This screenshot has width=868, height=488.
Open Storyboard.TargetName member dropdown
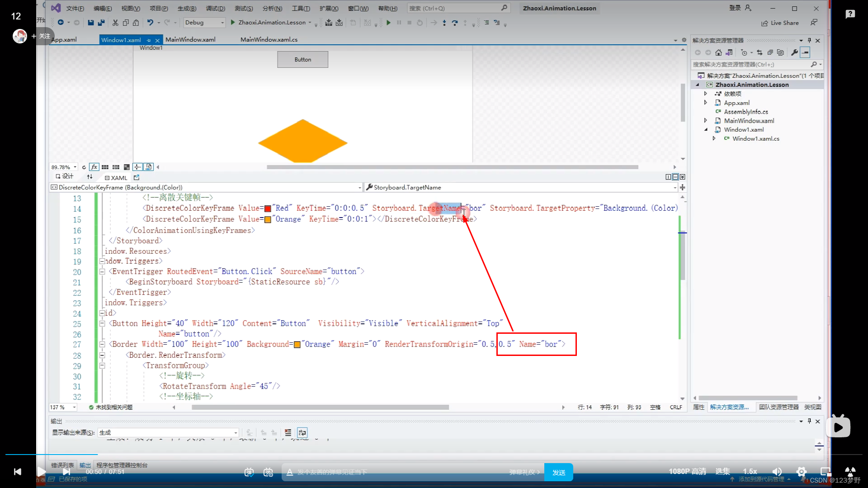pos(521,187)
